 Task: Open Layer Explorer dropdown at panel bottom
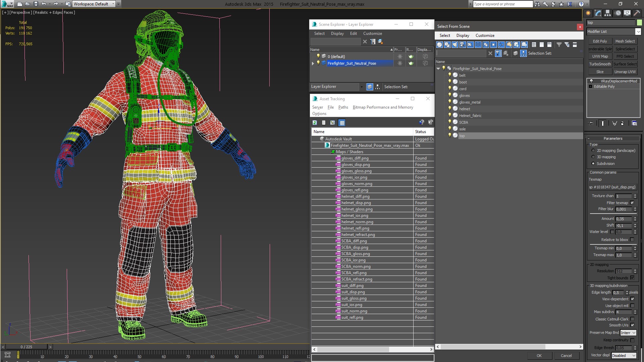tap(361, 87)
